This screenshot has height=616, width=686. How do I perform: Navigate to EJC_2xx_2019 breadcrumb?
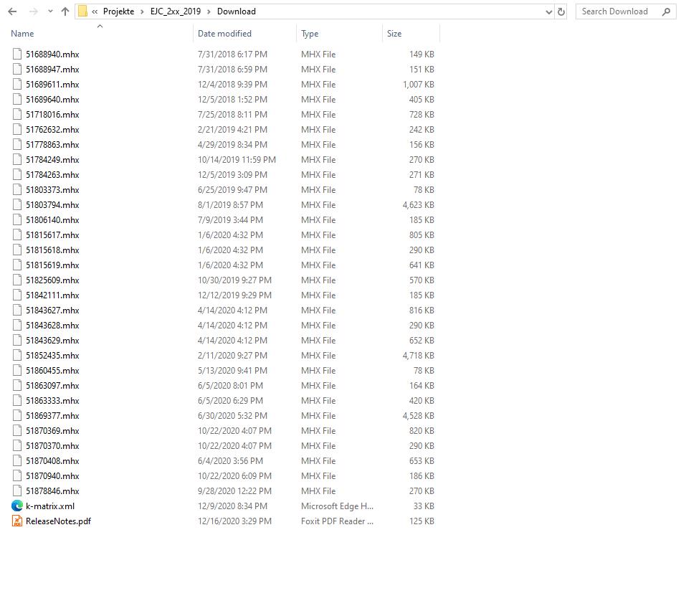tap(176, 11)
